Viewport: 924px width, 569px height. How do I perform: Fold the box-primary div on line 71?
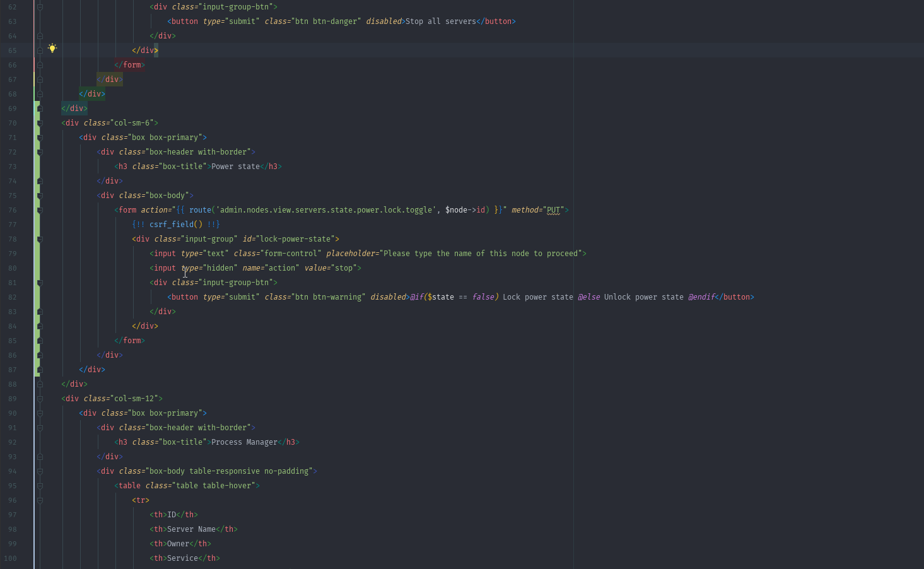tap(40, 138)
